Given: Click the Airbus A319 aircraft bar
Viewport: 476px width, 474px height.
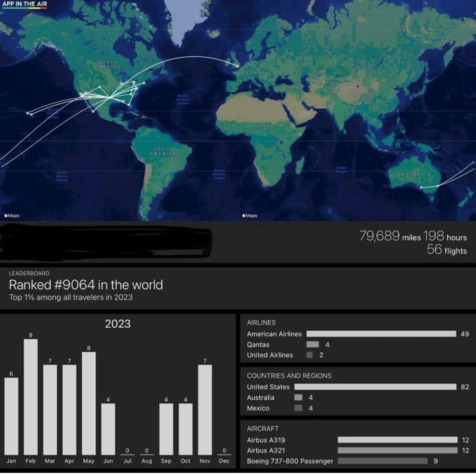Looking at the screenshot, I should 398,440.
